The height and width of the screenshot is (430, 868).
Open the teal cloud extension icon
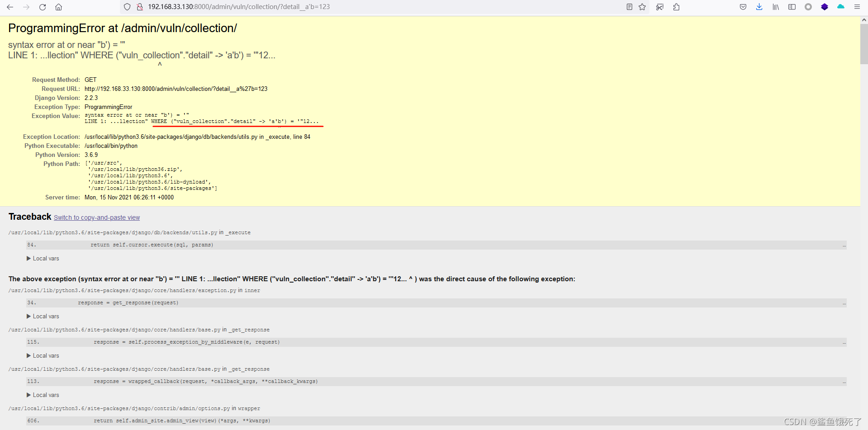pyautogui.click(x=841, y=7)
